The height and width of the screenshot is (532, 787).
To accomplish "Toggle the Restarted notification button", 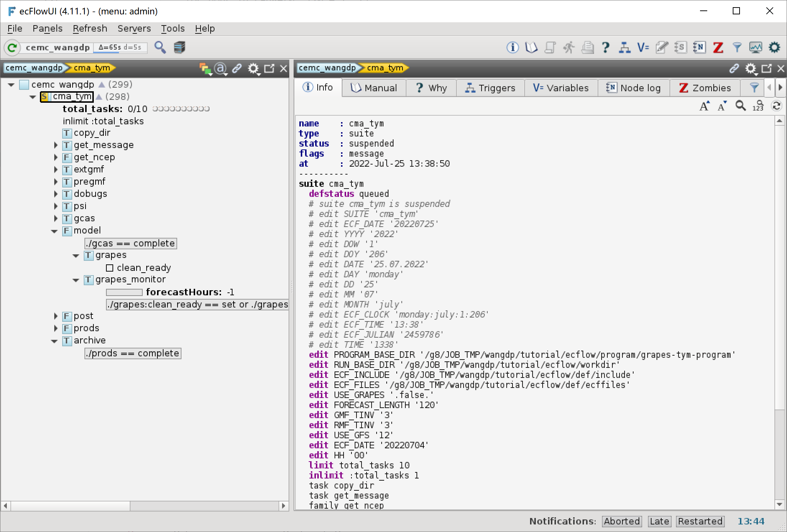I will click(700, 521).
